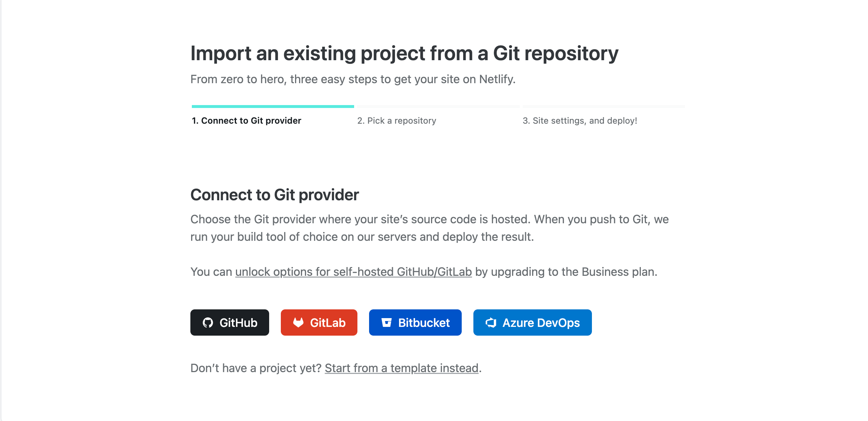Select step '1. Connect to Git provider'
The width and height of the screenshot is (868, 421).
point(247,121)
